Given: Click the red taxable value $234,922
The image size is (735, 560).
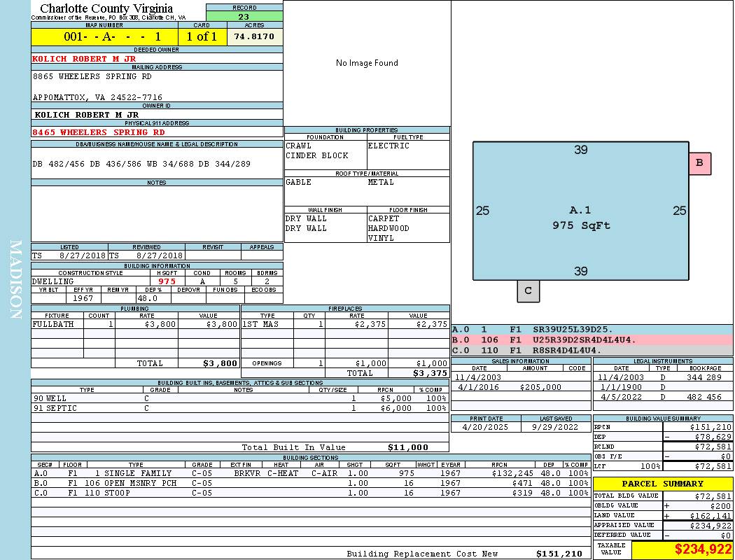Looking at the screenshot, I should click(703, 549).
